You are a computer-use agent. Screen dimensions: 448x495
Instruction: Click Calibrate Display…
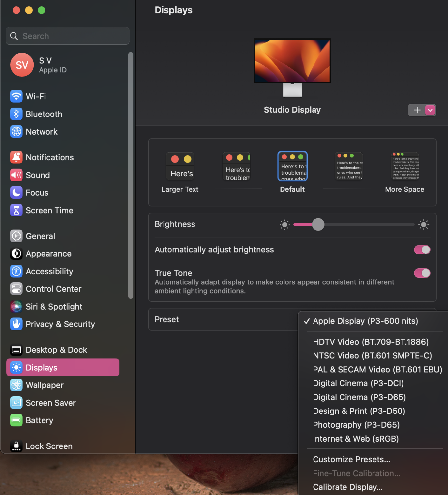tap(347, 487)
